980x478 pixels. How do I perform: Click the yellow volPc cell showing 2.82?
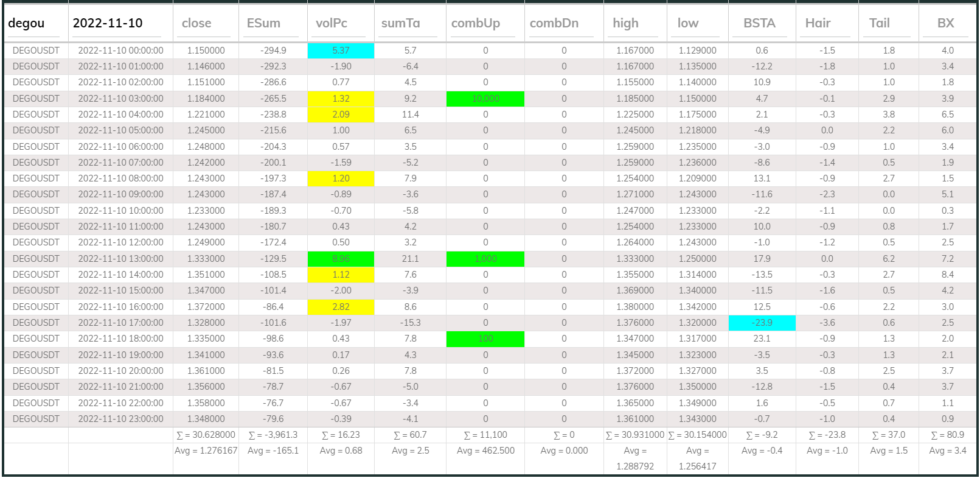341,307
